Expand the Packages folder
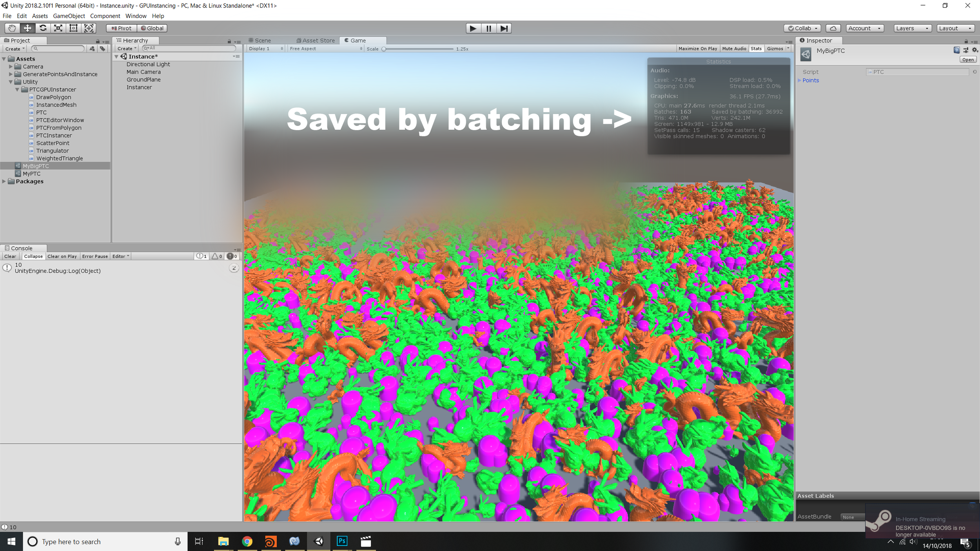 (4, 181)
